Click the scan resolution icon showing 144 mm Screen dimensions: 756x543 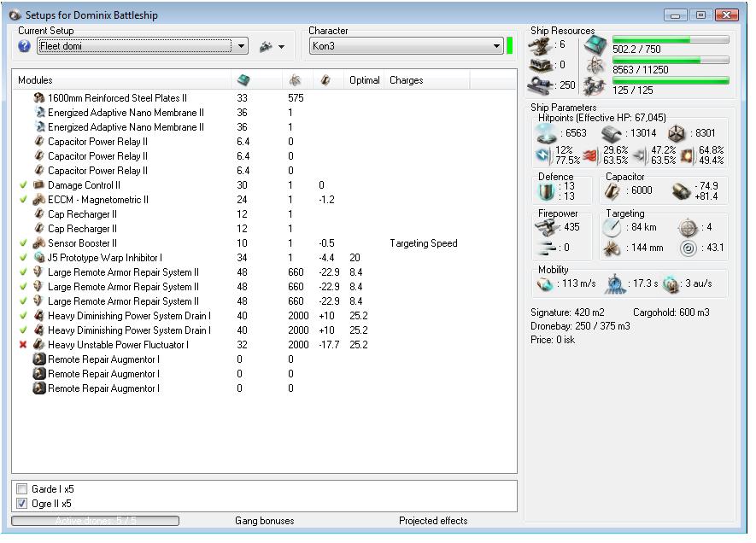tap(612, 248)
